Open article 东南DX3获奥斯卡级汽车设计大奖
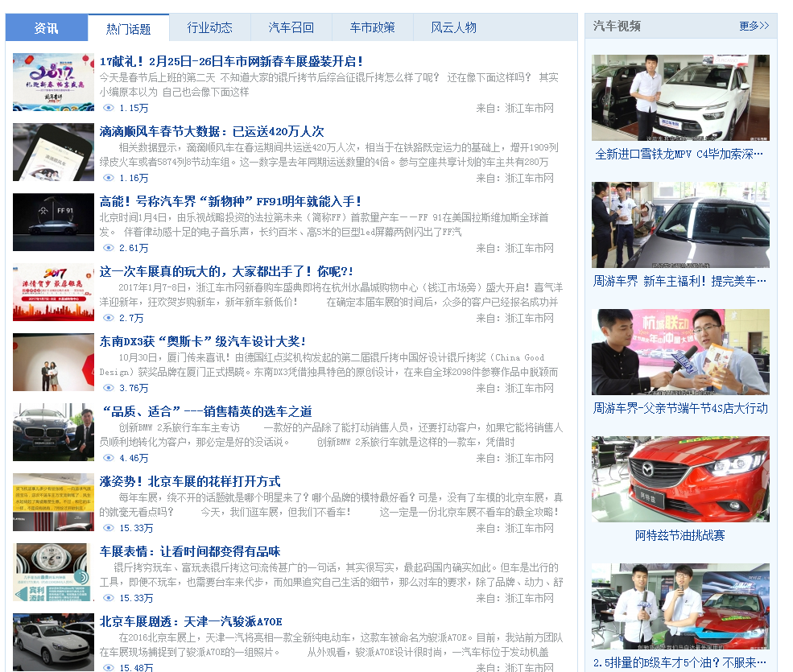This screenshot has width=793, height=672. tap(202, 341)
